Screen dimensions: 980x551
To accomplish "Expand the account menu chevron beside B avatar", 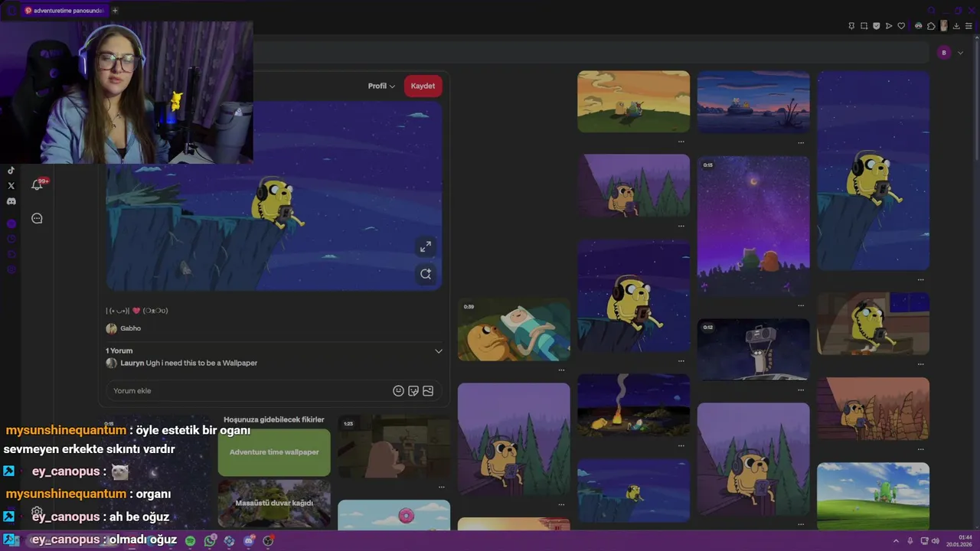I will click(960, 53).
